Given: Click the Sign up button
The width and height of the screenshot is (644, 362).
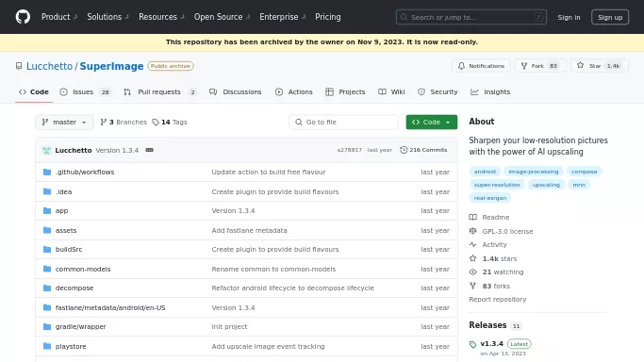Looking at the screenshot, I should 610,17.
